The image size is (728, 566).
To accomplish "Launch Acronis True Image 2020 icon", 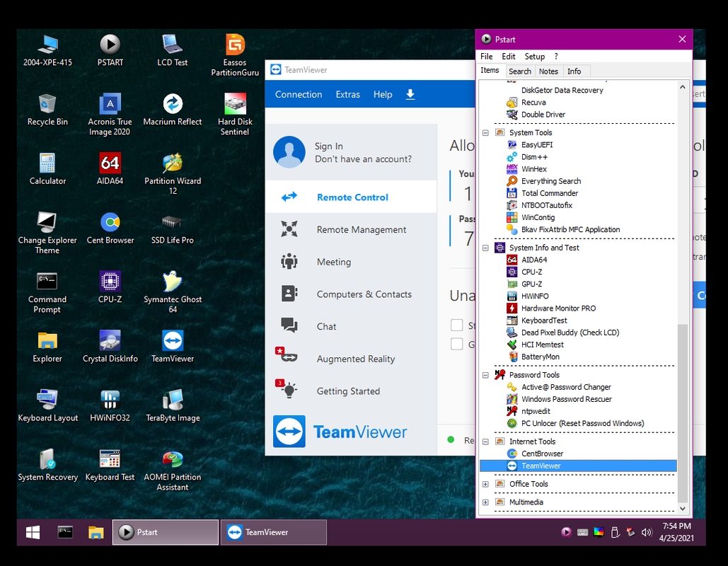I will pos(110,114).
